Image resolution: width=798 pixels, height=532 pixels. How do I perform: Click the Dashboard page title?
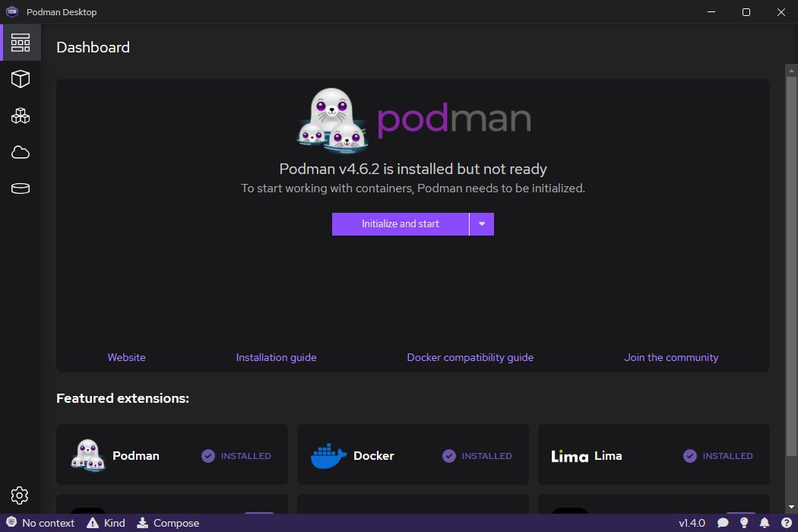pos(93,47)
